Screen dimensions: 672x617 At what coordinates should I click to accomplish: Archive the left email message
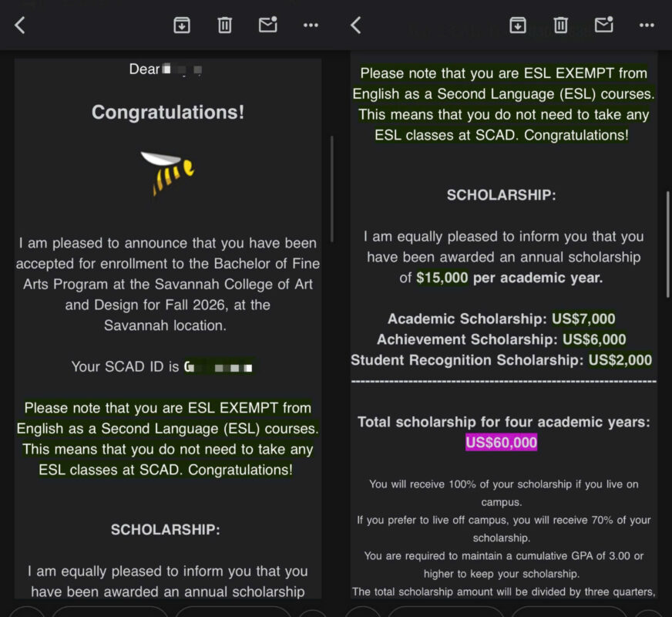[182, 25]
